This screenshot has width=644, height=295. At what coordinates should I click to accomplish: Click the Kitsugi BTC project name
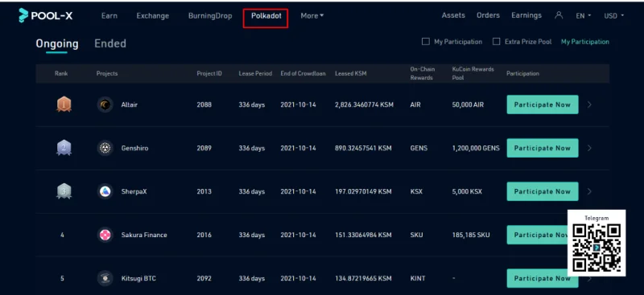[x=138, y=279]
